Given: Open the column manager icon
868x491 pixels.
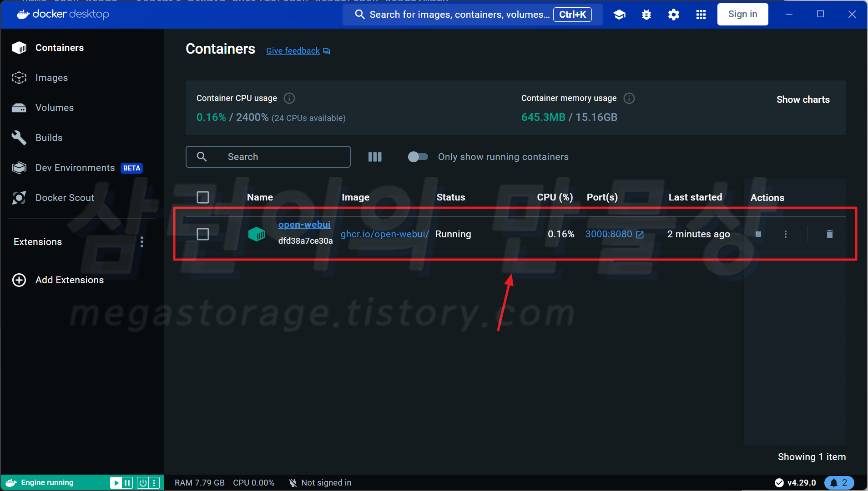Looking at the screenshot, I should coord(375,157).
